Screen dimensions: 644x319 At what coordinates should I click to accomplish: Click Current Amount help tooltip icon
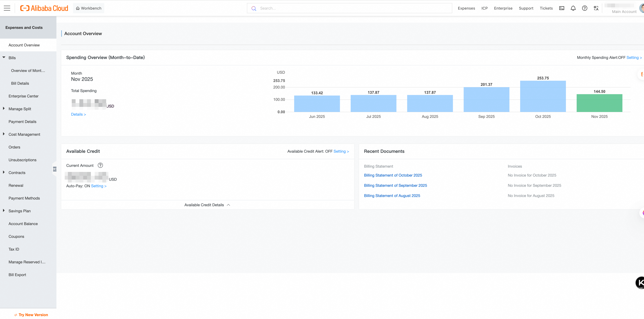pyautogui.click(x=100, y=165)
